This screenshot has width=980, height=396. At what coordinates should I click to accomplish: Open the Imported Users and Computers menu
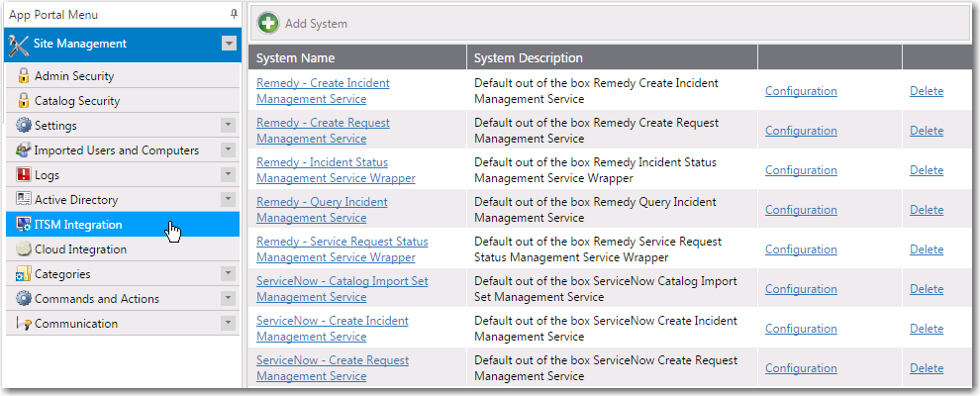click(116, 150)
